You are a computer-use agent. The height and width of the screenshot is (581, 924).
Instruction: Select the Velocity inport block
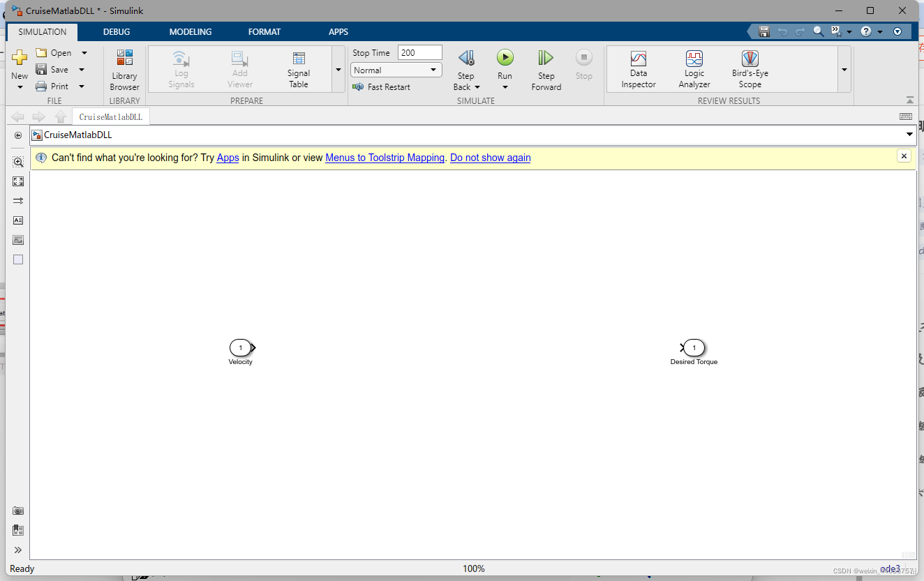pyautogui.click(x=242, y=347)
